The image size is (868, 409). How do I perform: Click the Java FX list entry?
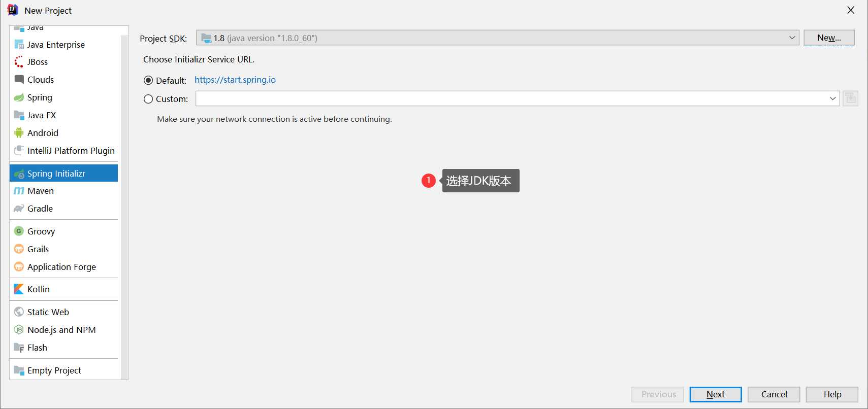click(63, 115)
